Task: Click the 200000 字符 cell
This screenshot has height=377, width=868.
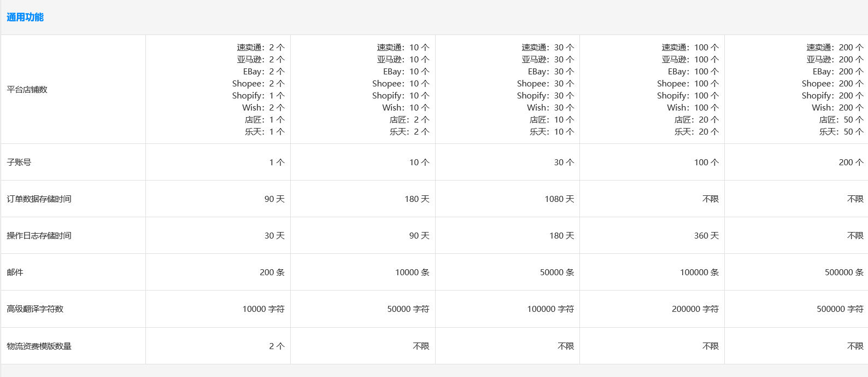Action: click(x=695, y=309)
